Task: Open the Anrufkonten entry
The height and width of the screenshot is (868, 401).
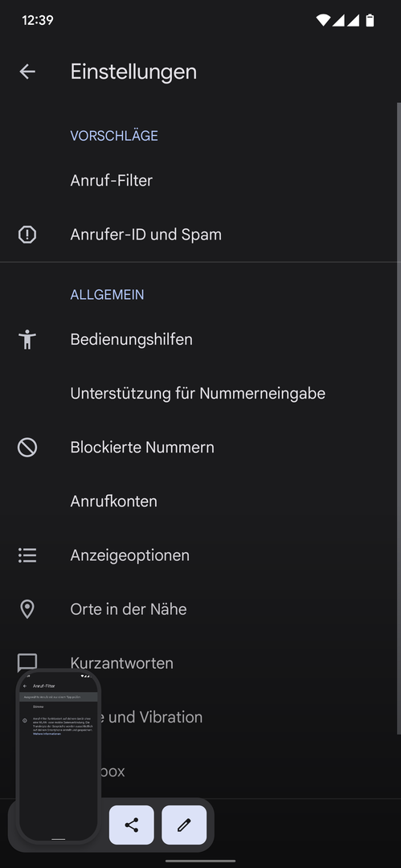Action: (201, 502)
